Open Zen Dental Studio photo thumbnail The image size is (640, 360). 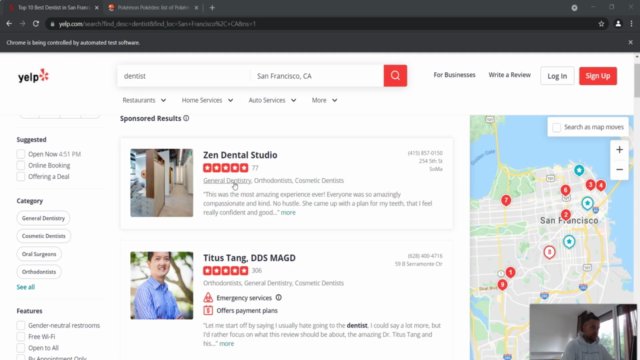(162, 183)
